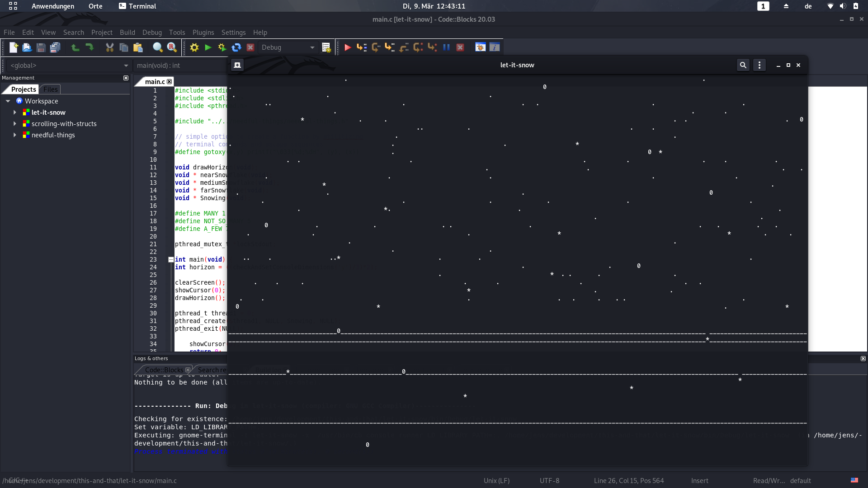868x488 pixels.
Task: Collapse the Workspace tree node
Action: pos(8,101)
